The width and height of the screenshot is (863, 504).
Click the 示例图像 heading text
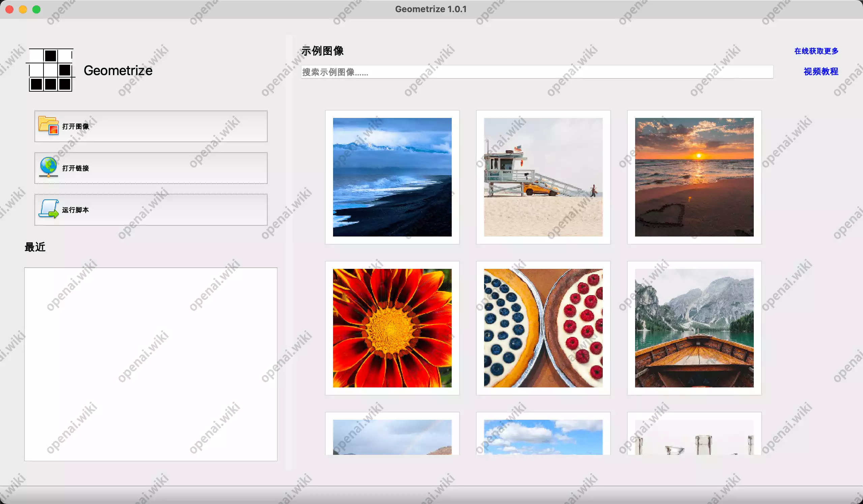click(x=322, y=51)
